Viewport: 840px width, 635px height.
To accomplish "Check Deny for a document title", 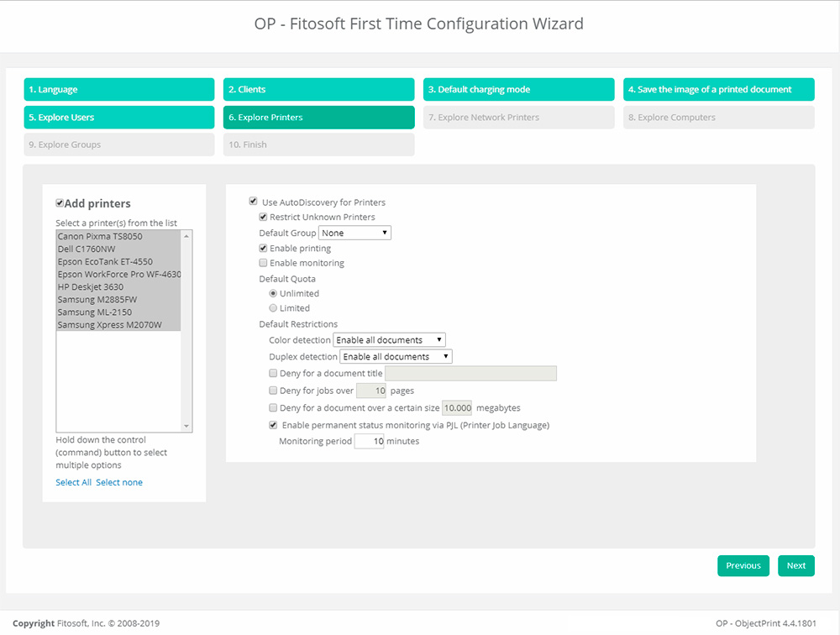I will click(273, 373).
